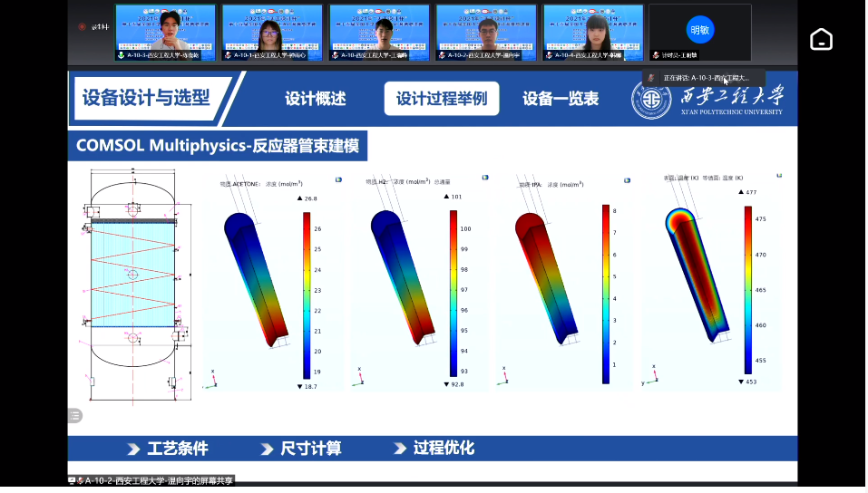Click axis triad under the H2 plot
This screenshot has width=868, height=493.
tap(358, 377)
